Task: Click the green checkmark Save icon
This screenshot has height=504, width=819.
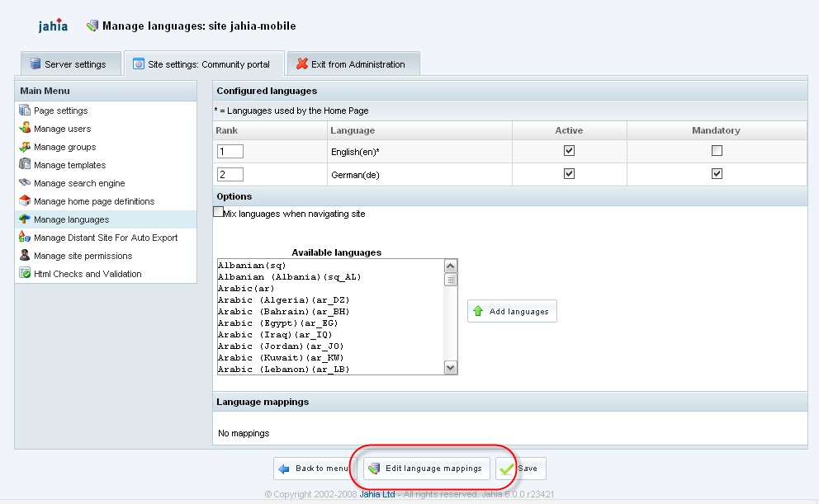Action: 507,469
